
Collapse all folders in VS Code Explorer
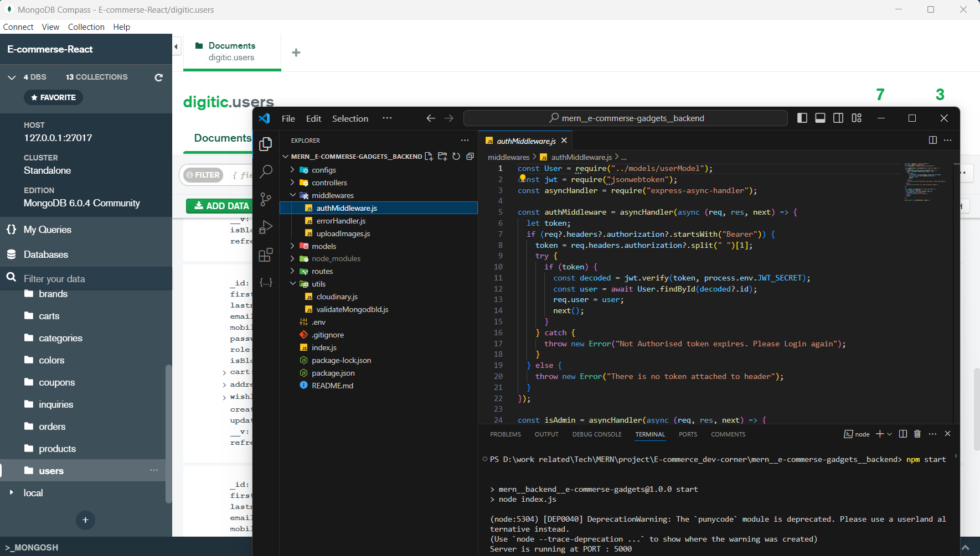470,157
